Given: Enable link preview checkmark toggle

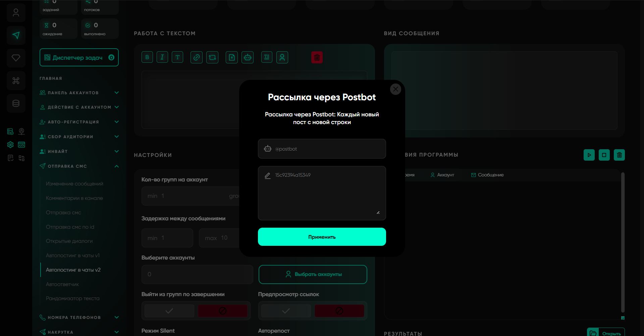Looking at the screenshot, I should [x=286, y=311].
